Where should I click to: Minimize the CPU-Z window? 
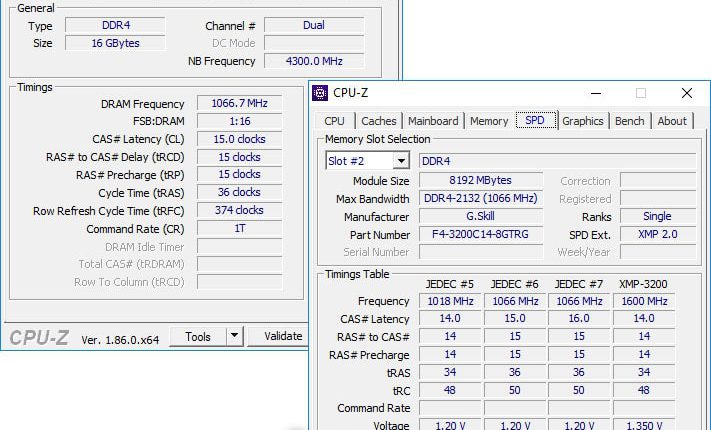pyautogui.click(x=596, y=93)
